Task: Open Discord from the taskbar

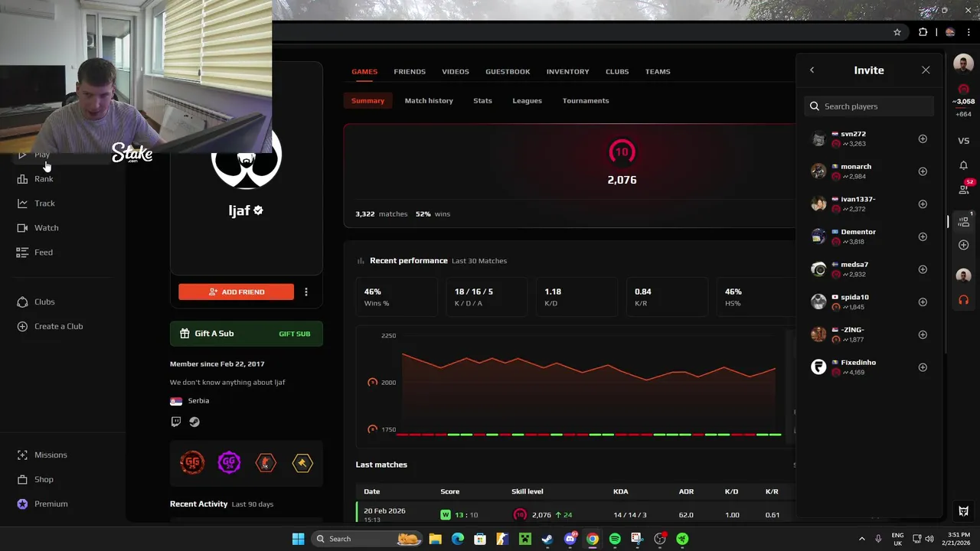Action: pos(570,539)
